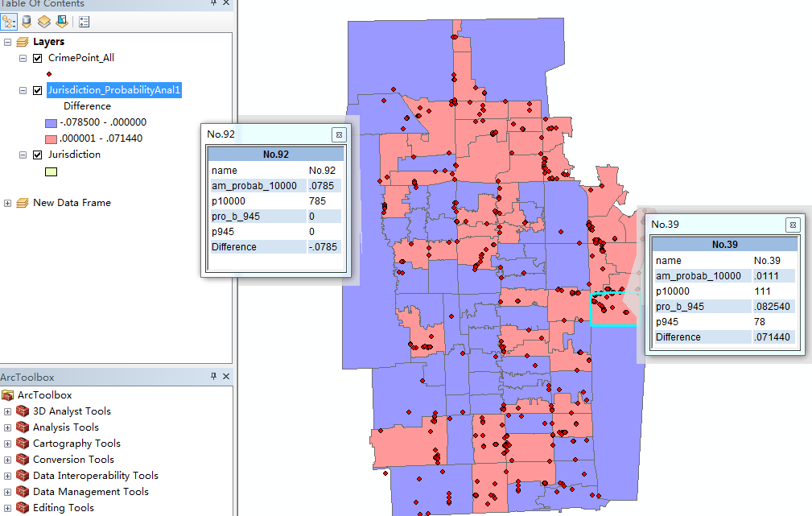Viewport: 812px width, 516px height.
Task: Click the Jurisdiction pale green symbol swatch
Action: click(x=51, y=172)
